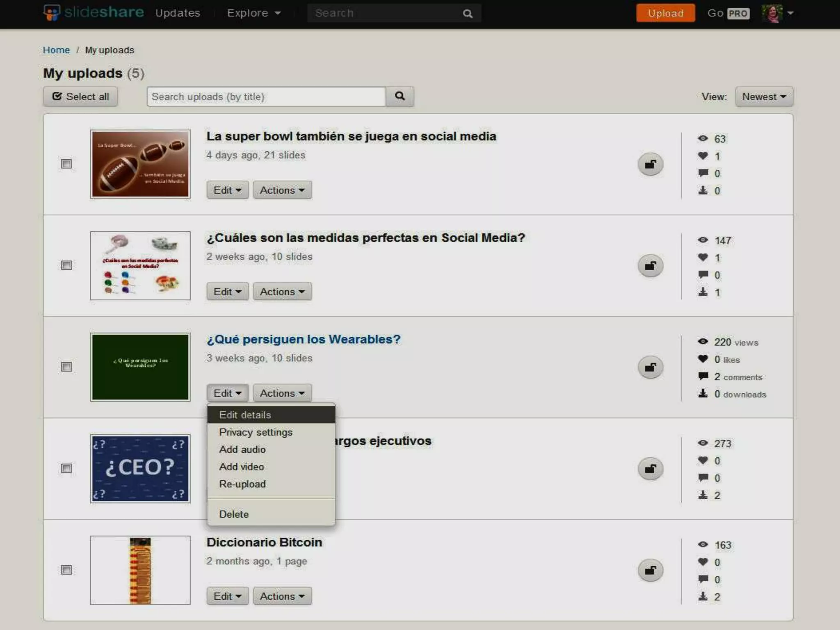Select Privacy settings from Edit menu
Viewport: 840px width, 630px height.
[256, 432]
